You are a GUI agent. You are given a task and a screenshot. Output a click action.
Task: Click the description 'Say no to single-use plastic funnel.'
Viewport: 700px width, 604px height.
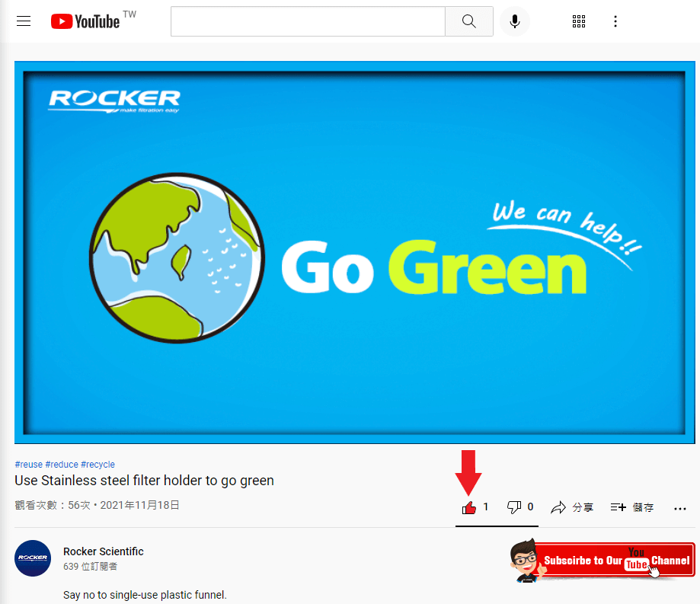pos(145,595)
